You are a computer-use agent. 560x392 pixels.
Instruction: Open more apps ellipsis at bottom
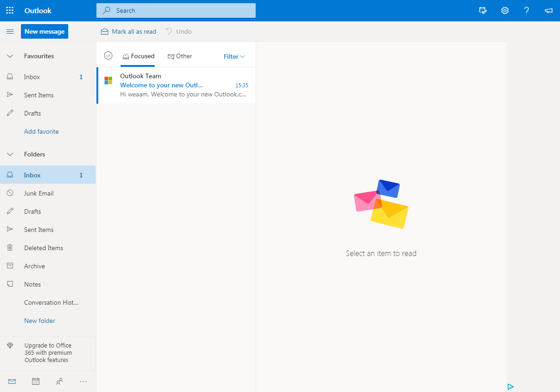click(83, 382)
